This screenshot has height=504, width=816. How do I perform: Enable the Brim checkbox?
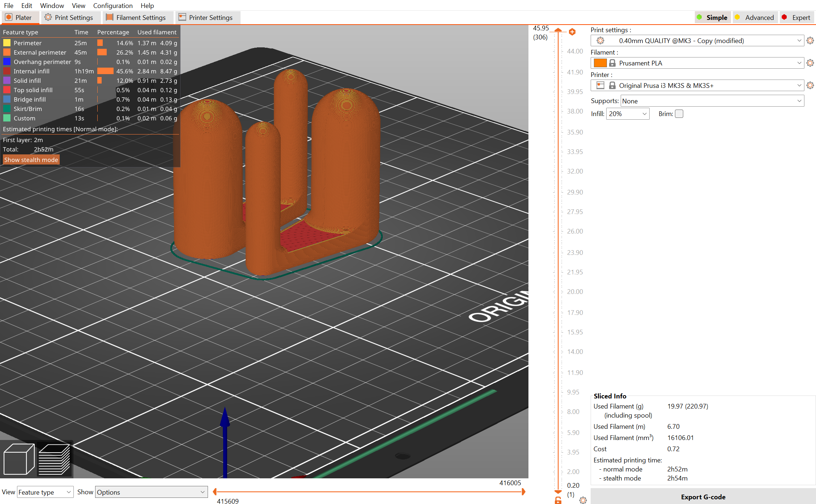click(x=679, y=114)
